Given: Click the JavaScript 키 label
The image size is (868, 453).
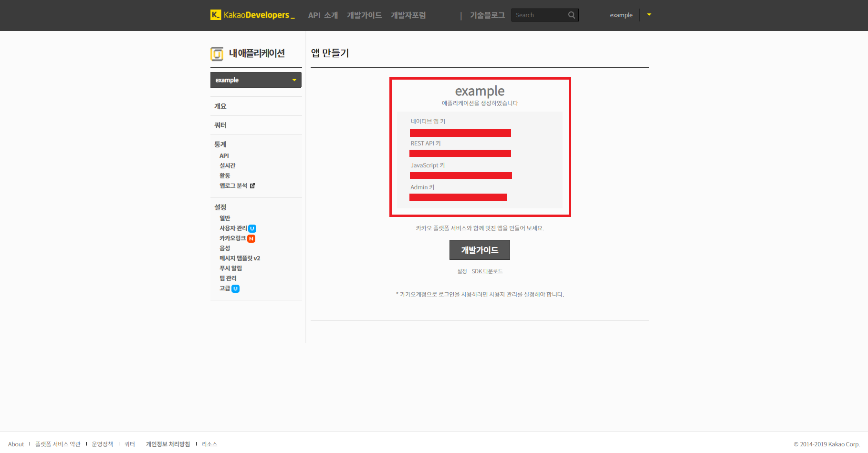Looking at the screenshot, I should 428,165.
